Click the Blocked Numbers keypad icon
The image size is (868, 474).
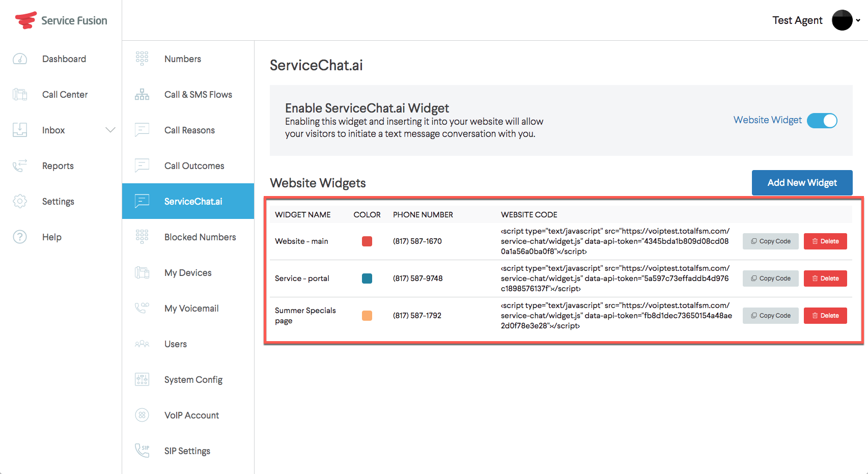(142, 237)
